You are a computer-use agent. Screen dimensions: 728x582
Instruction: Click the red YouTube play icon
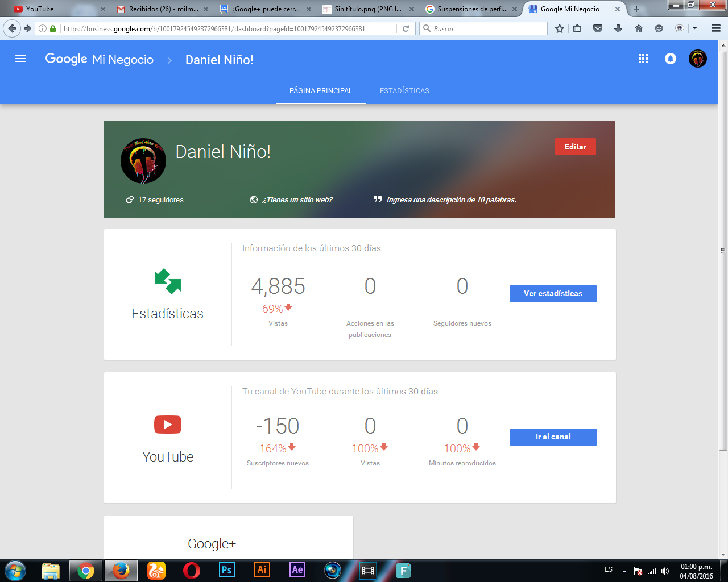pos(168,425)
